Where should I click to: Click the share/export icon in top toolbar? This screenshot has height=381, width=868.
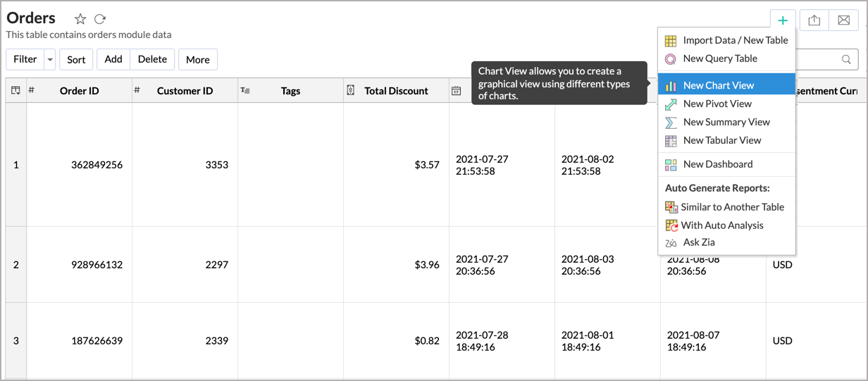click(814, 20)
